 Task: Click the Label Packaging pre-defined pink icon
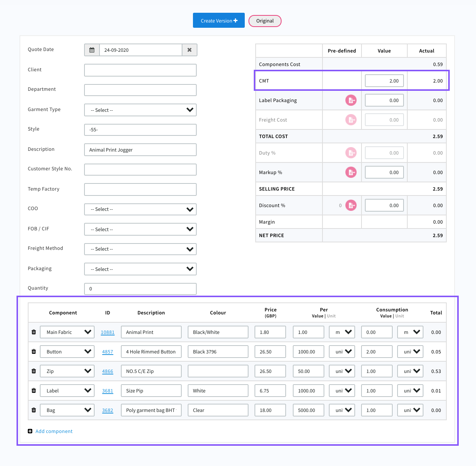click(351, 100)
